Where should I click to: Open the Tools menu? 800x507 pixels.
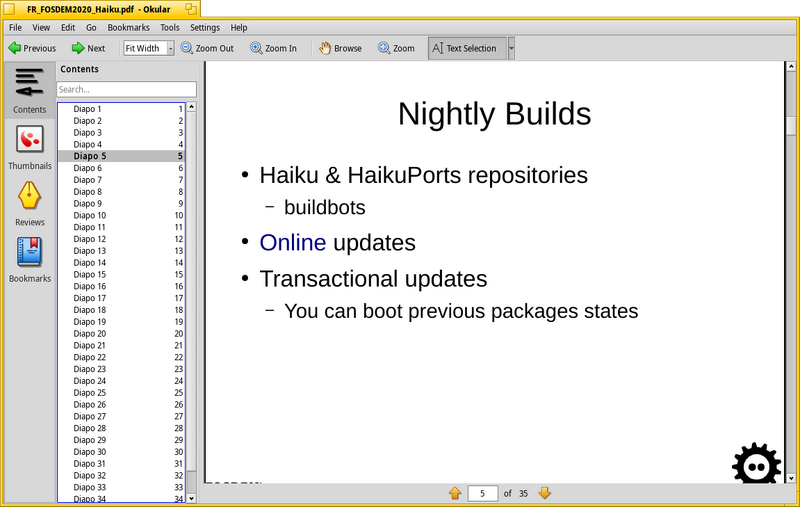(x=170, y=28)
